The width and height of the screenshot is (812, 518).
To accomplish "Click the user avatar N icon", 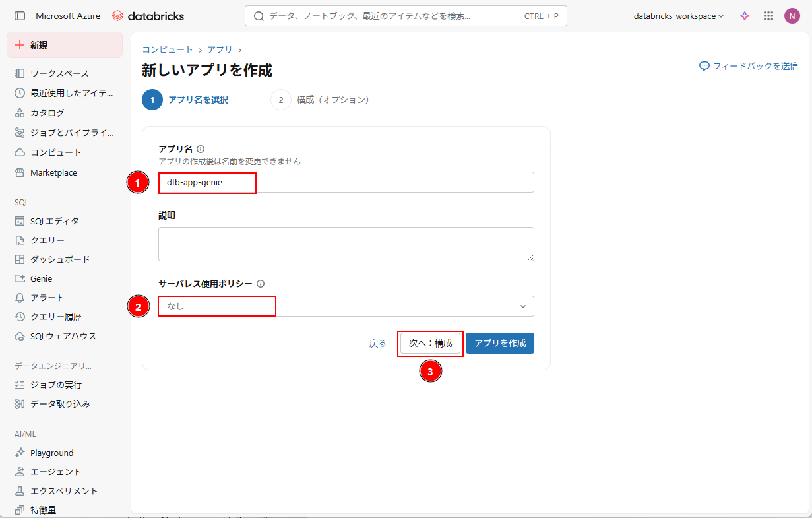I will click(x=792, y=16).
